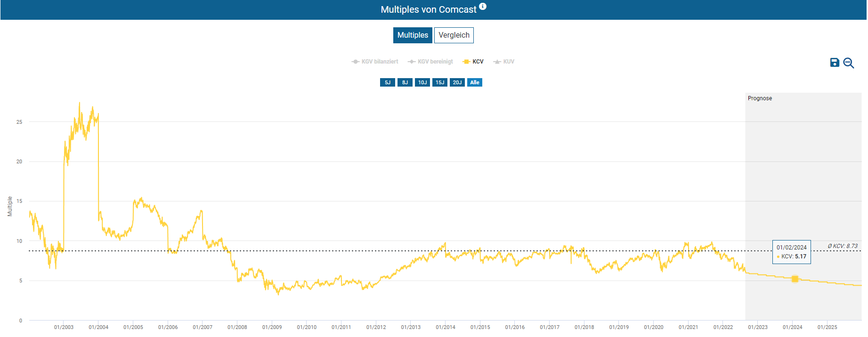Select the 5J time range
The image size is (868, 337).
tap(388, 82)
